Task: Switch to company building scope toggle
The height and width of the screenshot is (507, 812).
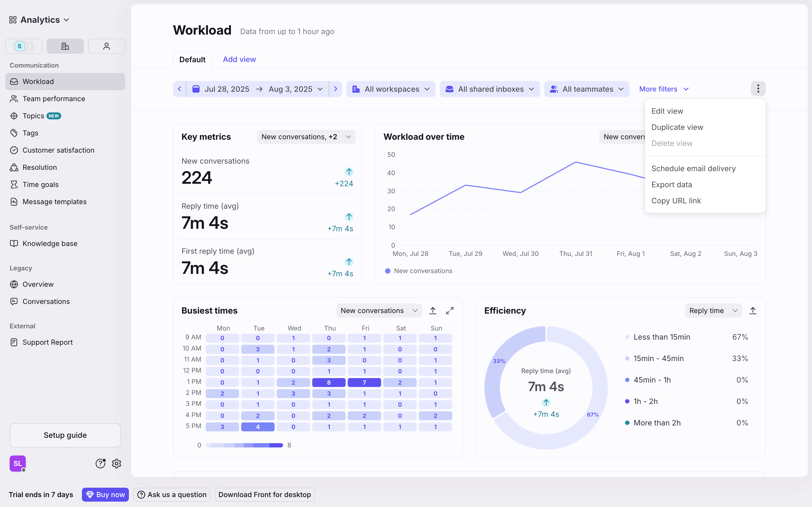Action: point(65,46)
